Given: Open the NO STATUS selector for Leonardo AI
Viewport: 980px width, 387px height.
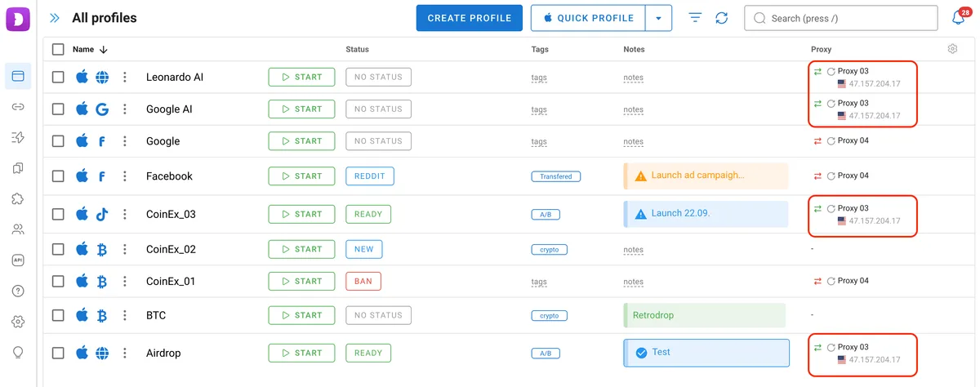Looking at the screenshot, I should (378, 77).
